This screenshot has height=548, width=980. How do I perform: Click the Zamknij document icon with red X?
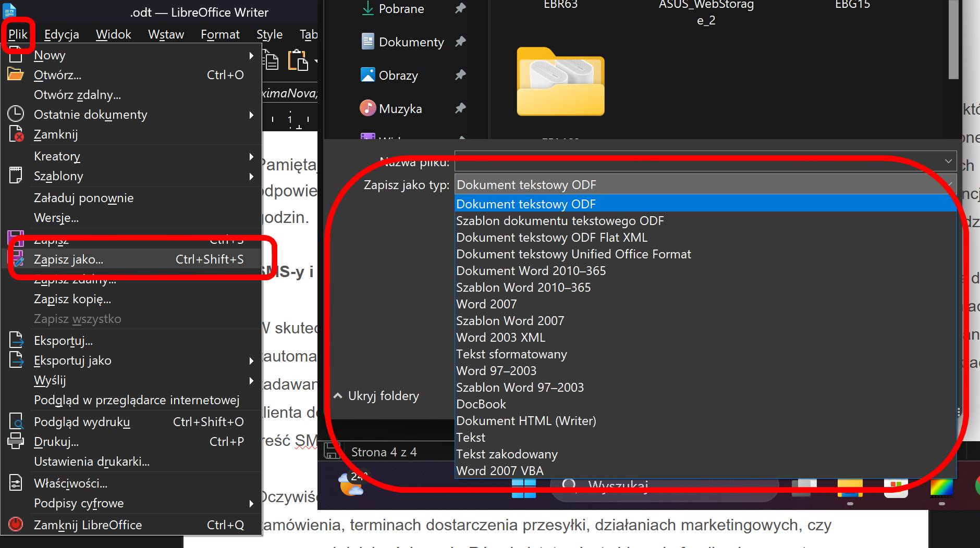coord(16,134)
